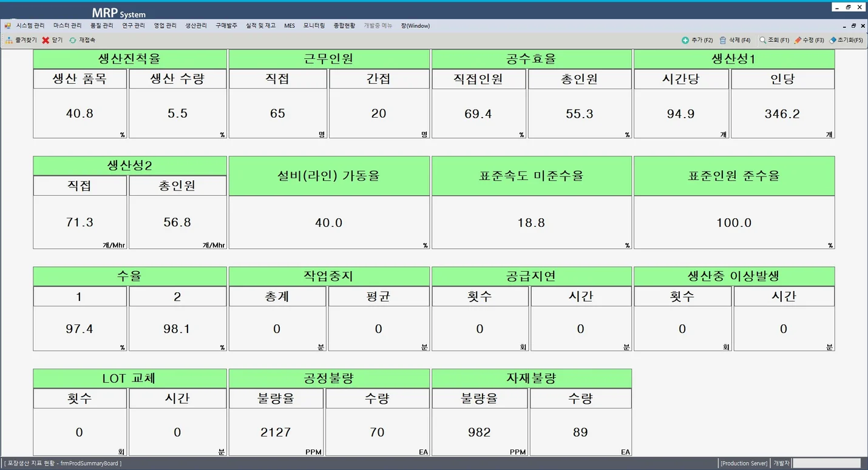
Task: Restore down the inner child window
Action: 853,26
